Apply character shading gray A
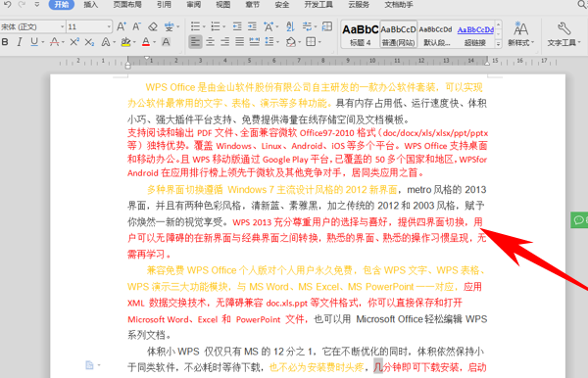 [166, 42]
